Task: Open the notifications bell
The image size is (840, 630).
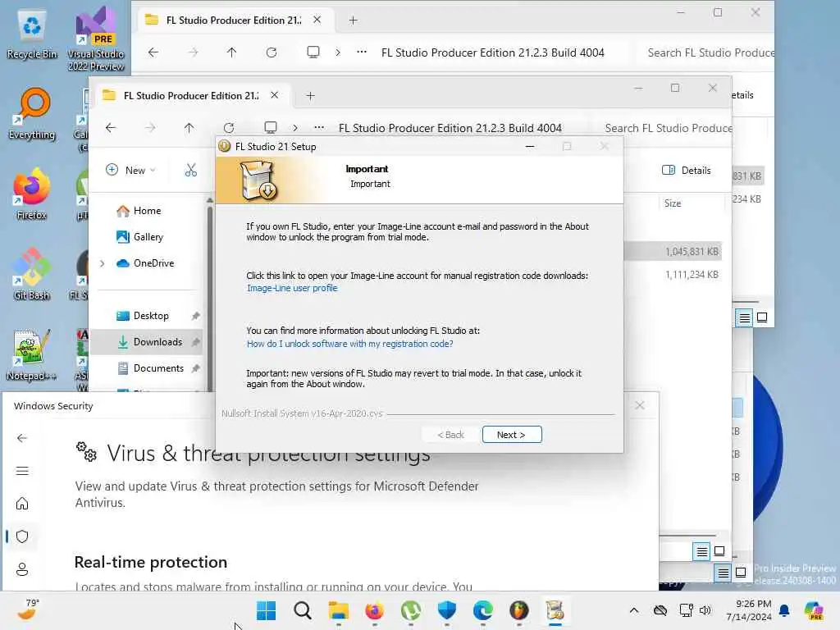Action: (784, 610)
